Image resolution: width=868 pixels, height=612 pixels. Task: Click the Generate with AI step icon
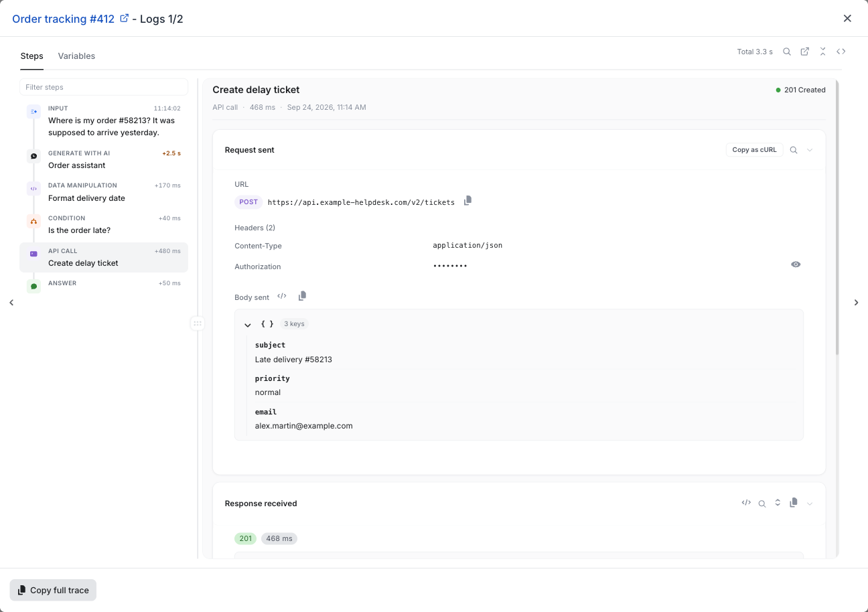(x=33, y=156)
